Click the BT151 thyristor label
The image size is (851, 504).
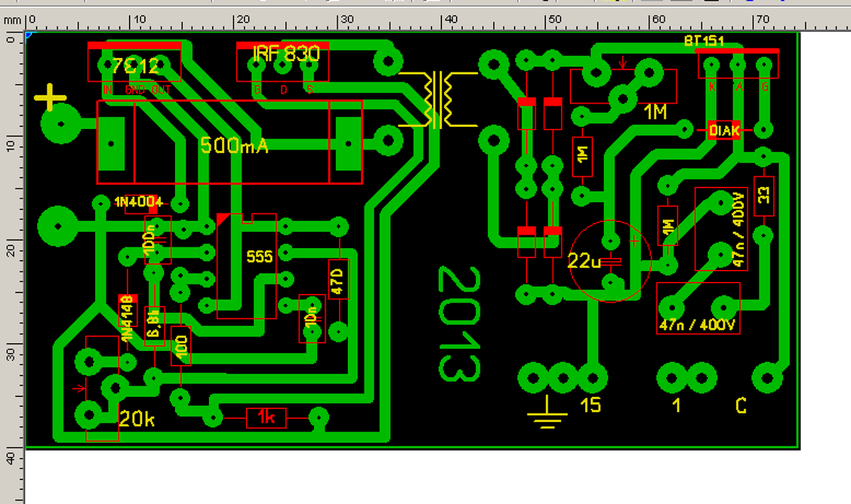703,41
